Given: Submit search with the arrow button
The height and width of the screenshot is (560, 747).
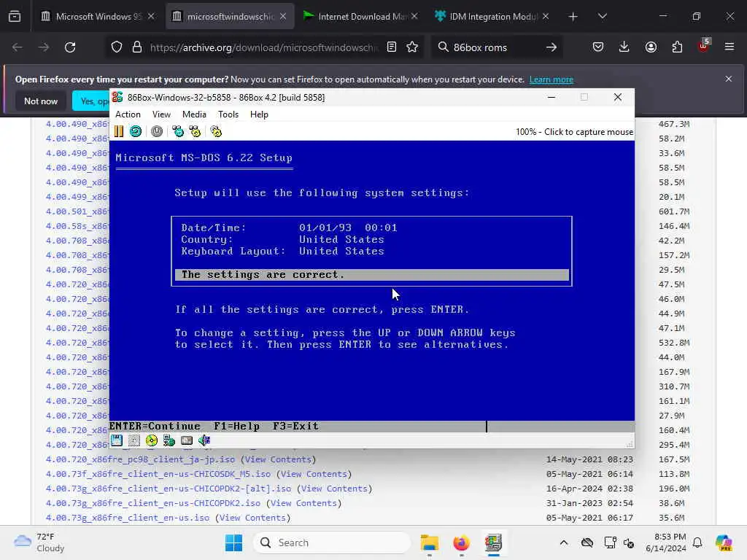Looking at the screenshot, I should (x=551, y=47).
